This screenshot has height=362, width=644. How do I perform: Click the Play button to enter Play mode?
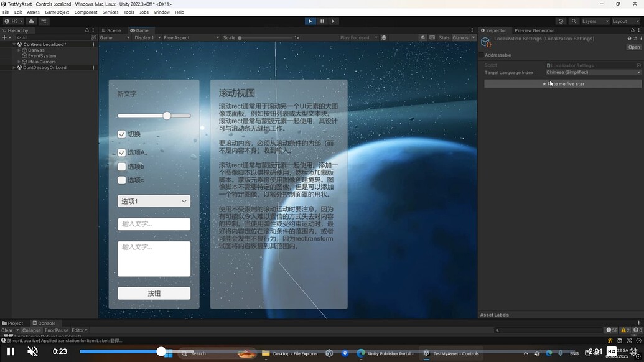pyautogui.click(x=310, y=21)
